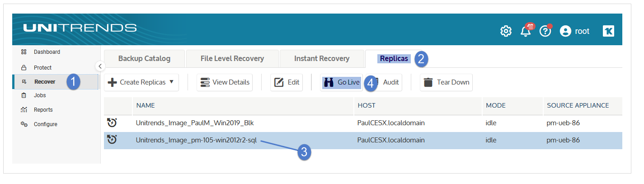Click the Unitrends logo
644x184 pixels.
click(80, 28)
